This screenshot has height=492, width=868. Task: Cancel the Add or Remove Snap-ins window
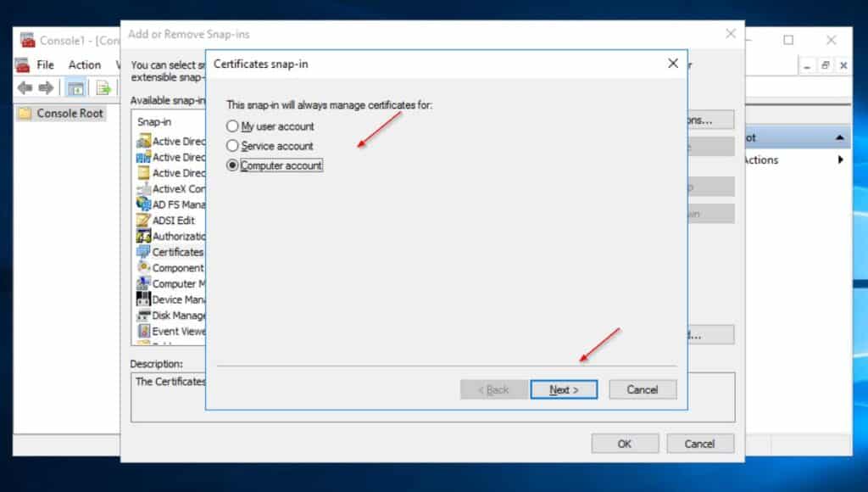point(699,444)
